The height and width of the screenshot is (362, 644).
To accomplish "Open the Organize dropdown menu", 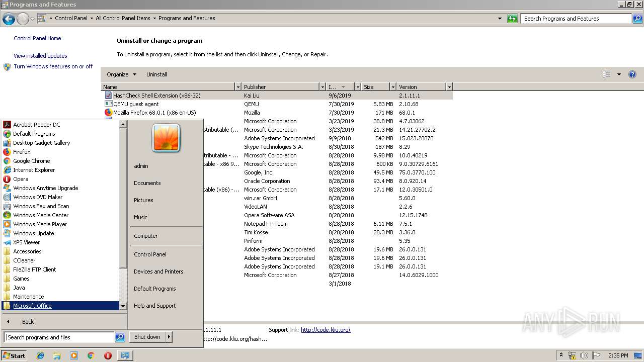I will tap(121, 74).
